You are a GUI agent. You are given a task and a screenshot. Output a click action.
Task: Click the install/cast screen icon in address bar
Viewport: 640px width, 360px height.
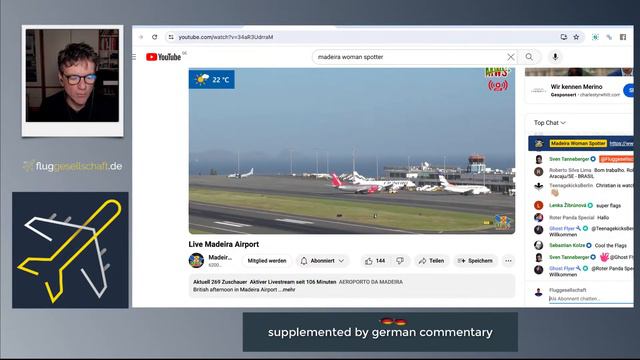pyautogui.click(x=564, y=37)
